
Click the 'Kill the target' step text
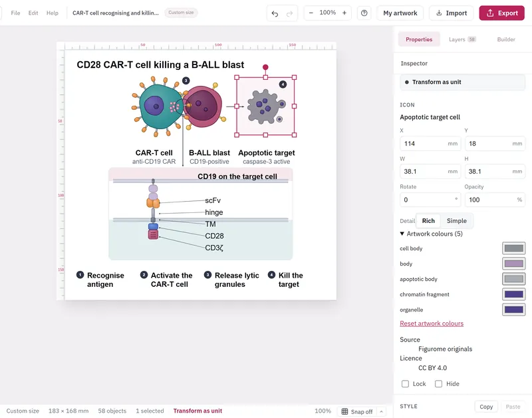(291, 280)
